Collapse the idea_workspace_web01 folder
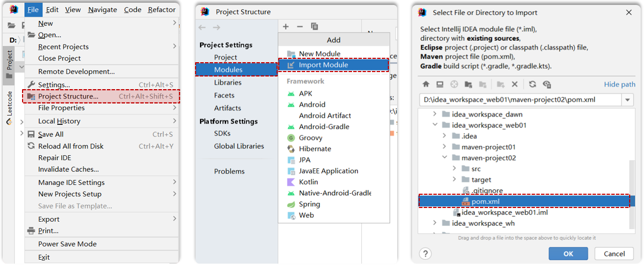This screenshot has width=644, height=268. (x=435, y=125)
